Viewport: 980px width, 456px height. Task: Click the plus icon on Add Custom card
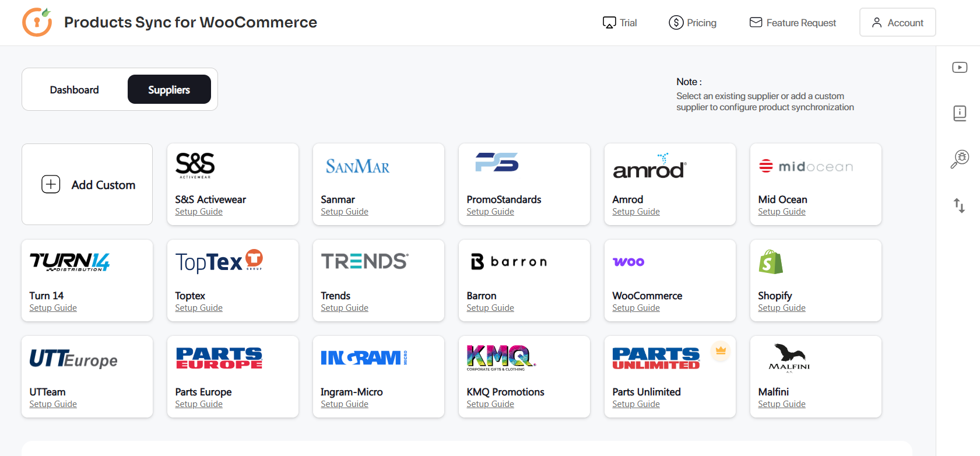51,184
